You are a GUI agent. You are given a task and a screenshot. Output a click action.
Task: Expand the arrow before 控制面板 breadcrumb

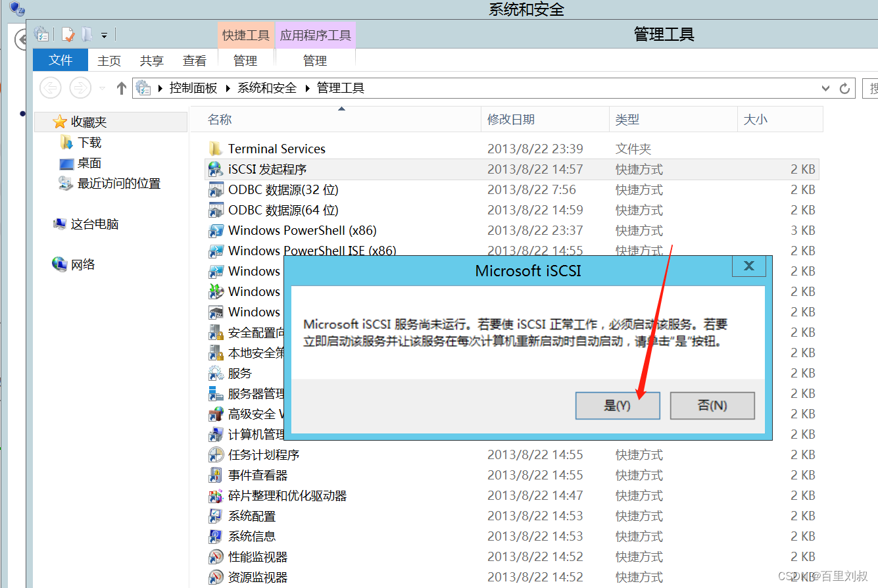160,88
